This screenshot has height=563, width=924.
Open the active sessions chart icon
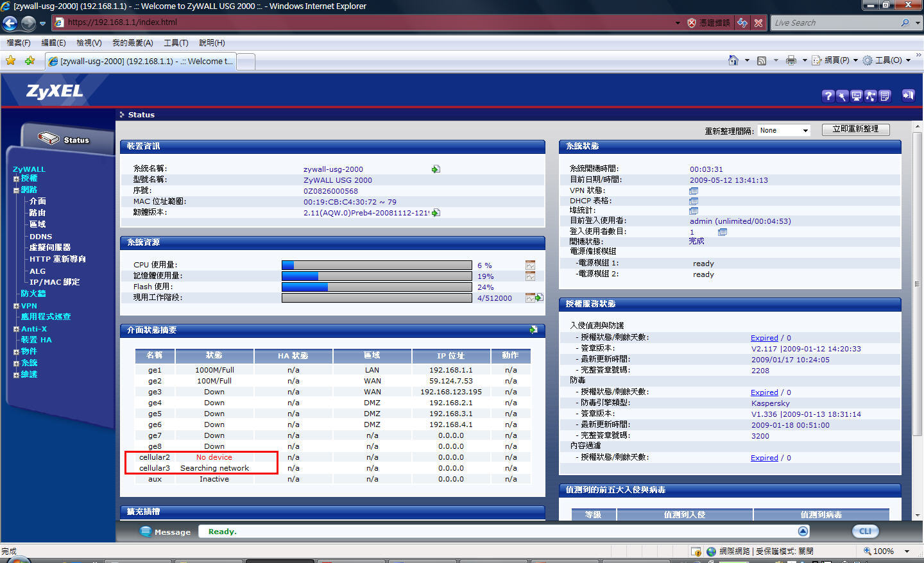tap(530, 298)
